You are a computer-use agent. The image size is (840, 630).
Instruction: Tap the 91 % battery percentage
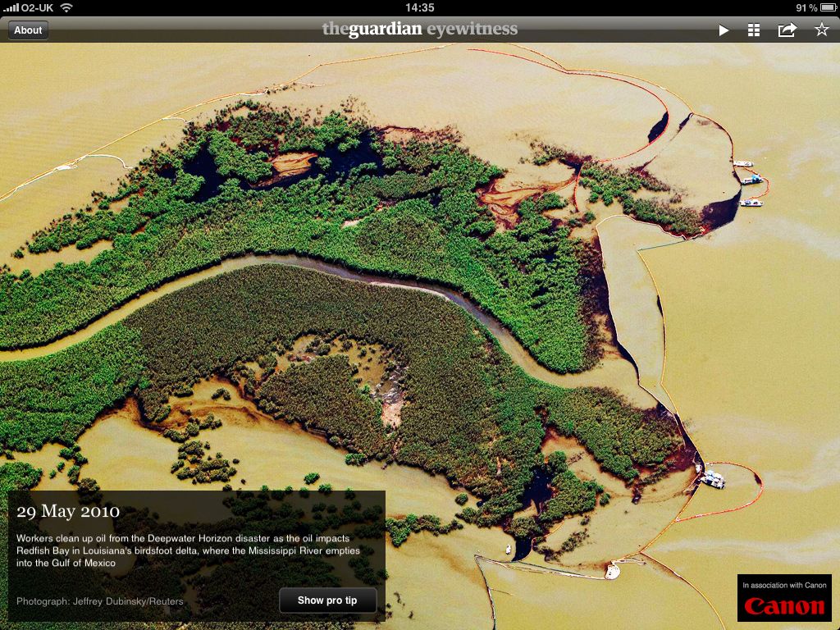tap(806, 7)
